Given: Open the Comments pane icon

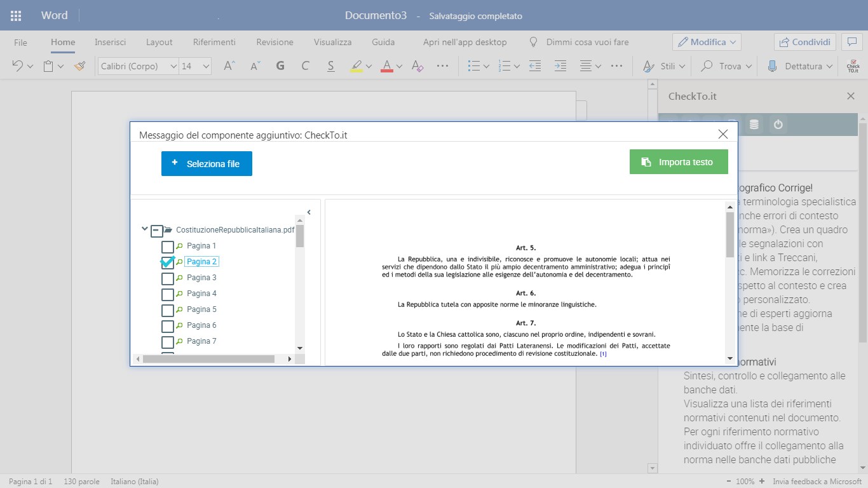Looking at the screenshot, I should pyautogui.click(x=851, y=42).
